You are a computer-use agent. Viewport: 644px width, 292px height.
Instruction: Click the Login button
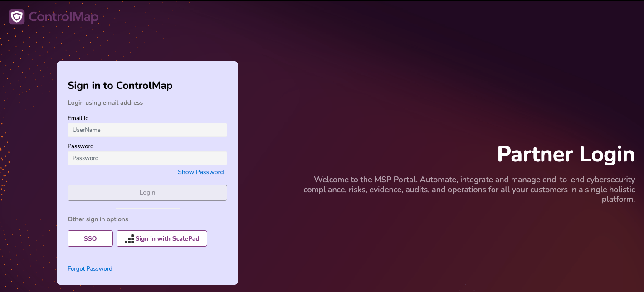tap(147, 193)
